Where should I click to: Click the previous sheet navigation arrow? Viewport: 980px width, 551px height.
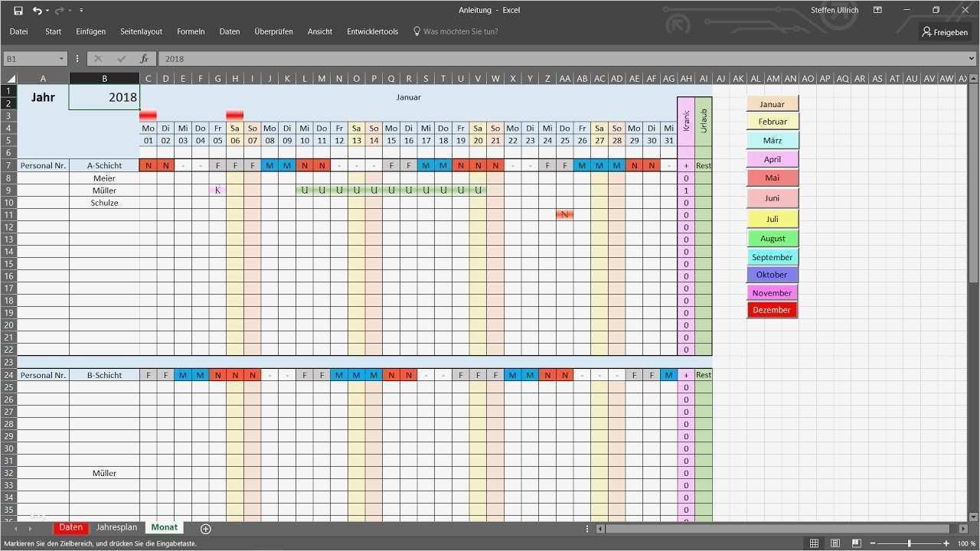(15, 529)
